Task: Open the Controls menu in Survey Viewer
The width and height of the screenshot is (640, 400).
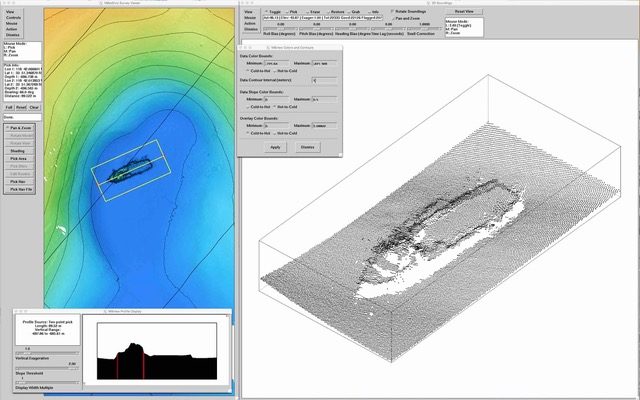Action: pyautogui.click(x=20, y=17)
